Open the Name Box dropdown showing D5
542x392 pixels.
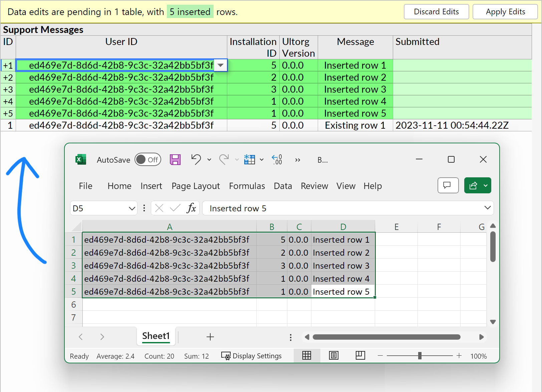tap(131, 208)
